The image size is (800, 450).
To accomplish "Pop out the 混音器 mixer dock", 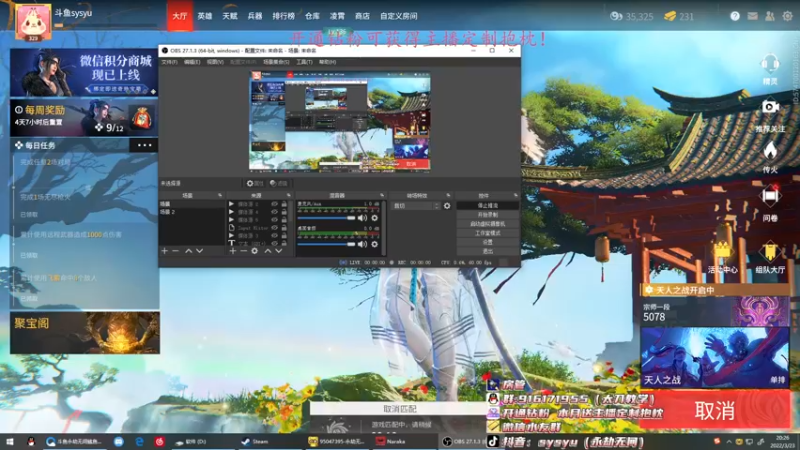I will point(382,195).
